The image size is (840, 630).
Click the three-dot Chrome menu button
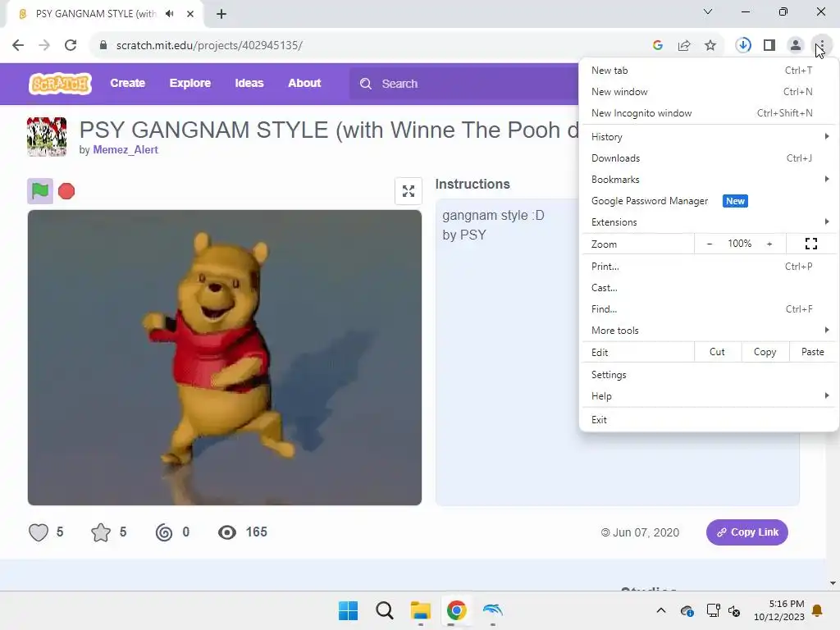pyautogui.click(x=822, y=45)
